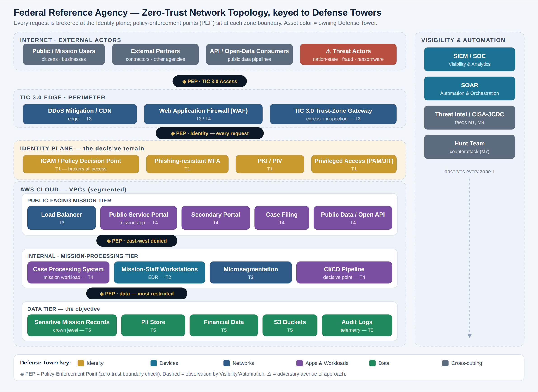Click the 'DATA TIER — the objective' heading
Screen dimensions: 538x392
[64, 309]
